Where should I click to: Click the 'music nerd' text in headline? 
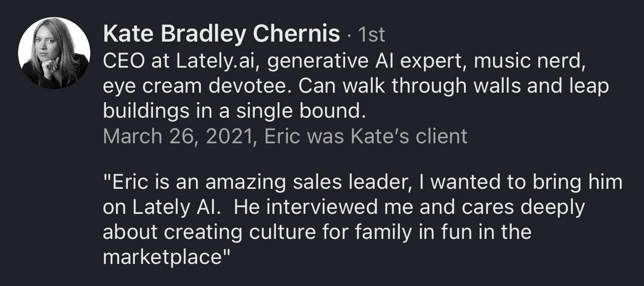(530, 61)
